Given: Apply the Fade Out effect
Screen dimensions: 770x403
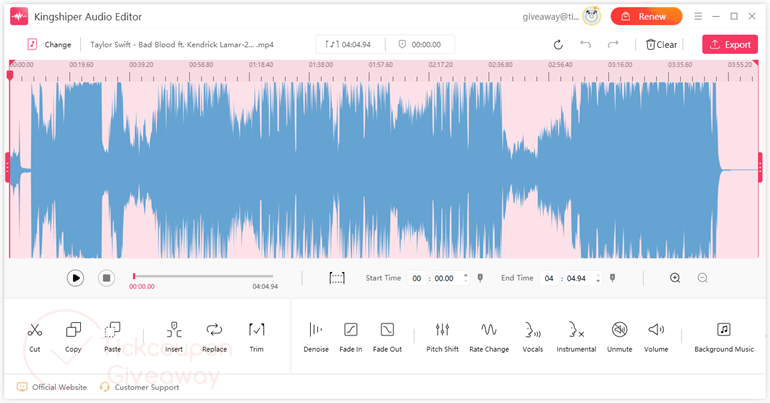Looking at the screenshot, I should (387, 337).
